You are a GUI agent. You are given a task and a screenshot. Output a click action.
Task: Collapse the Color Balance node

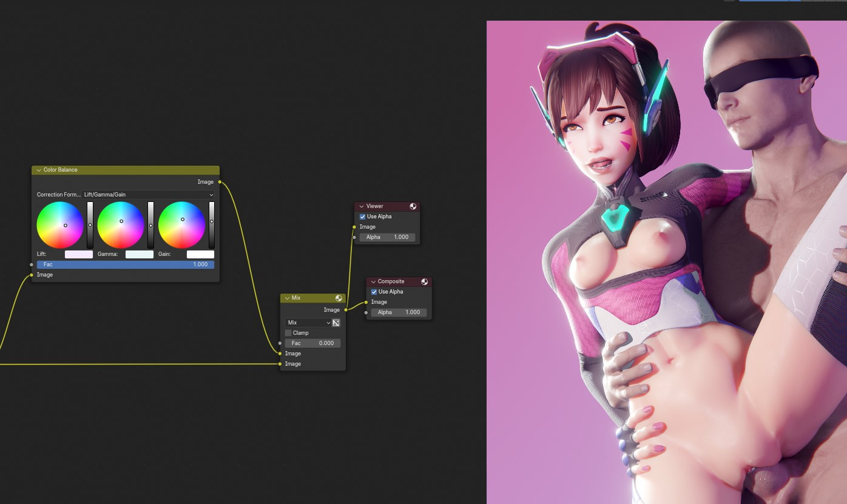(39, 170)
